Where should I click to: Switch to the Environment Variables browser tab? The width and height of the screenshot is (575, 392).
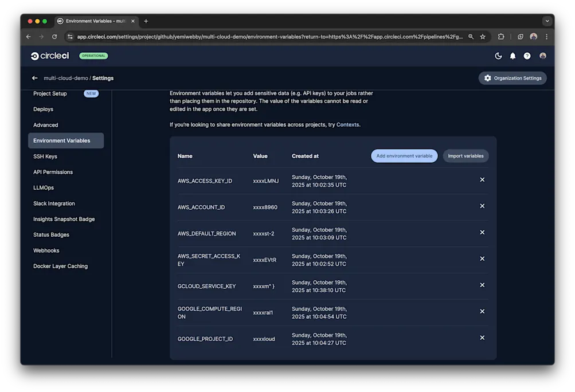click(x=96, y=21)
